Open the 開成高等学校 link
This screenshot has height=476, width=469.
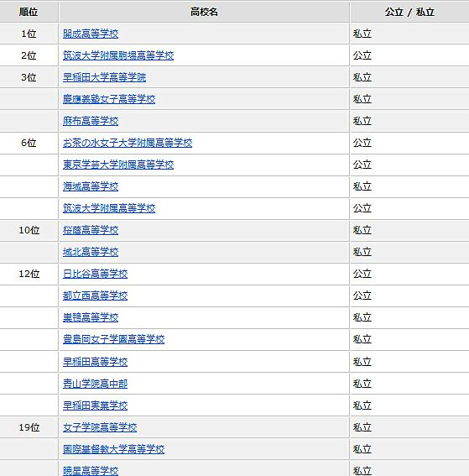tap(91, 34)
